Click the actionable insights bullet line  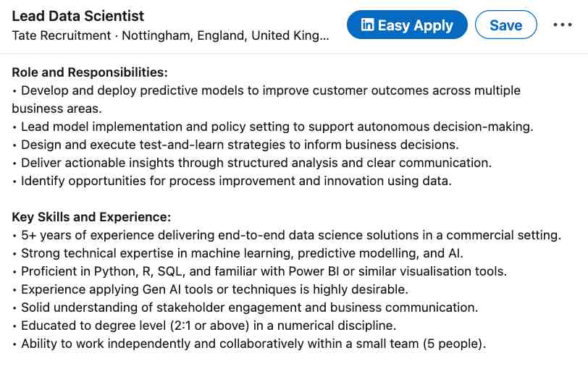pyautogui.click(x=253, y=163)
